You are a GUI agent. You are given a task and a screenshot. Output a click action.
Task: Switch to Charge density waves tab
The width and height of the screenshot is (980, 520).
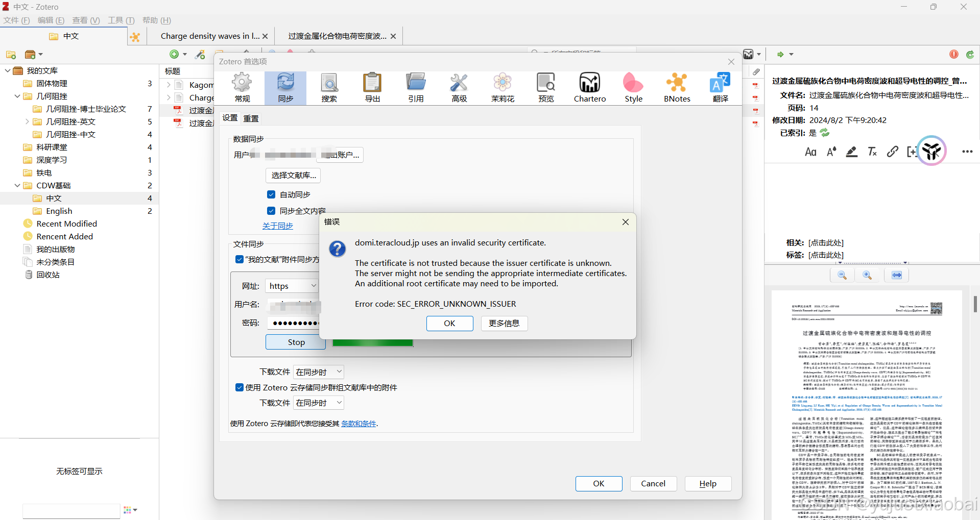click(210, 36)
